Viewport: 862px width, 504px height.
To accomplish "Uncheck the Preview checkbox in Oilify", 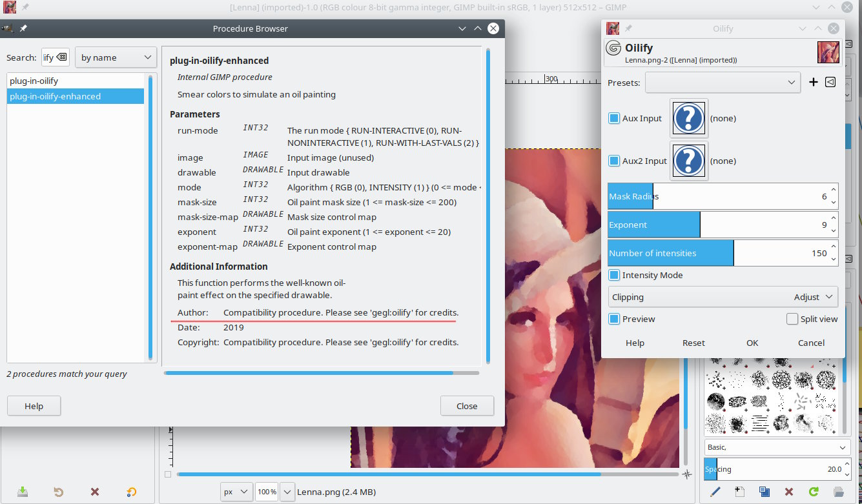I will (x=614, y=319).
